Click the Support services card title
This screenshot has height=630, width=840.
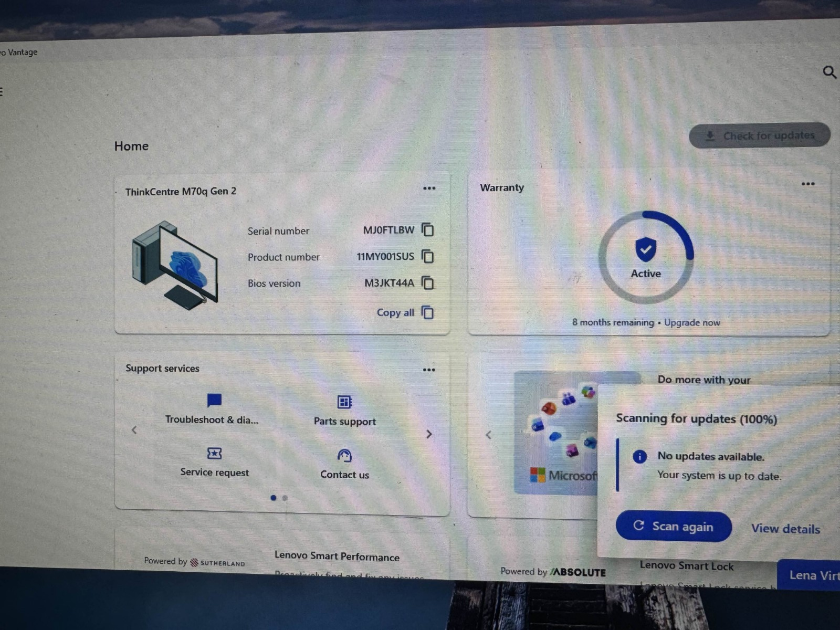tap(162, 369)
